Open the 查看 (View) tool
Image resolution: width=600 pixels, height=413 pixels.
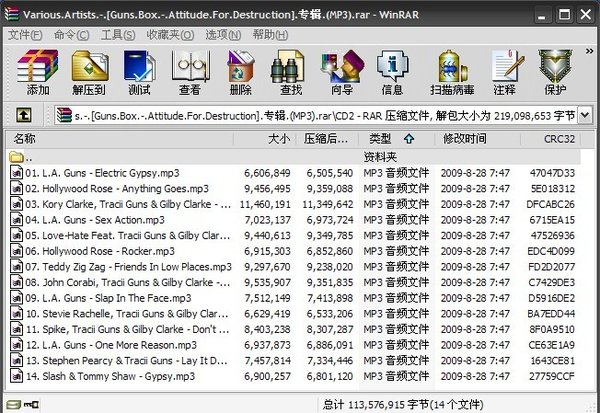(x=190, y=72)
